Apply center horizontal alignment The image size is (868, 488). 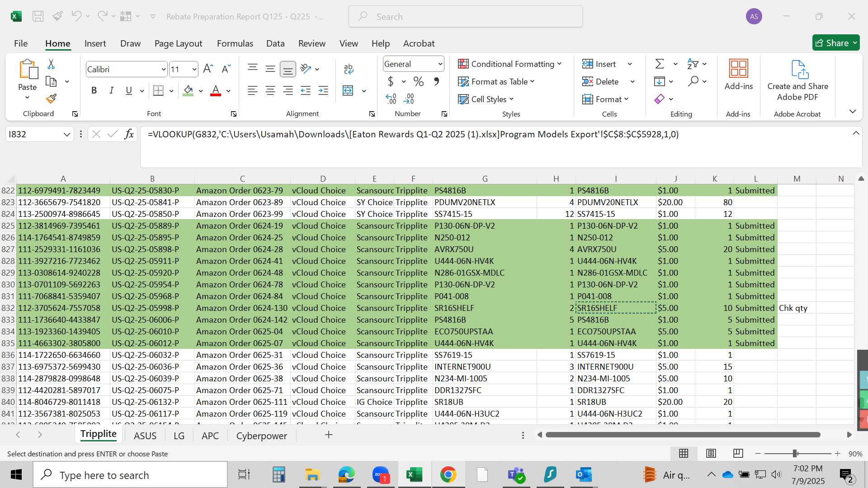pos(270,91)
